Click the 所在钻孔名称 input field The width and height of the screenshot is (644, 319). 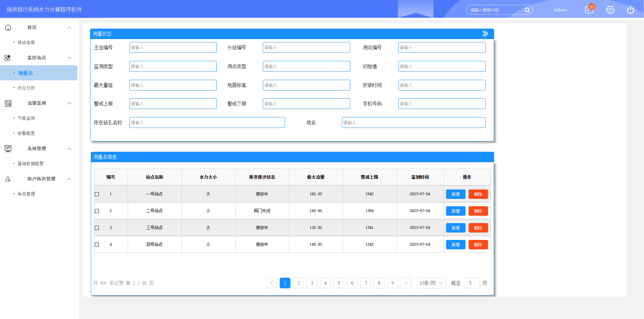pos(207,122)
